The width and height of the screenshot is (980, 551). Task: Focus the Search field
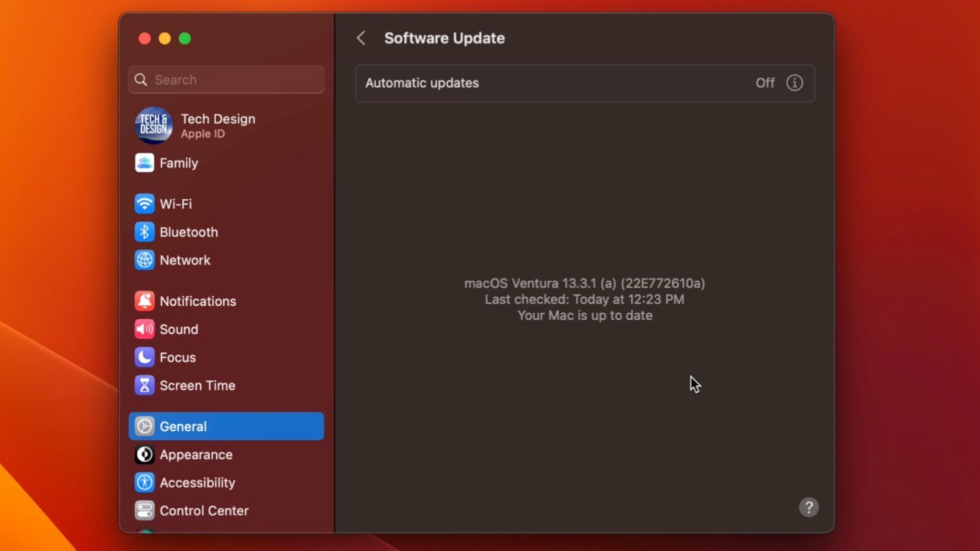227,80
